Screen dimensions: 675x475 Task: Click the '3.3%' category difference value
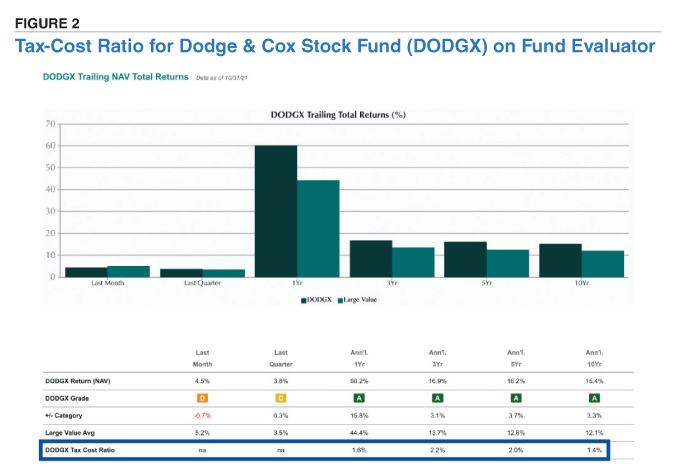coord(594,416)
